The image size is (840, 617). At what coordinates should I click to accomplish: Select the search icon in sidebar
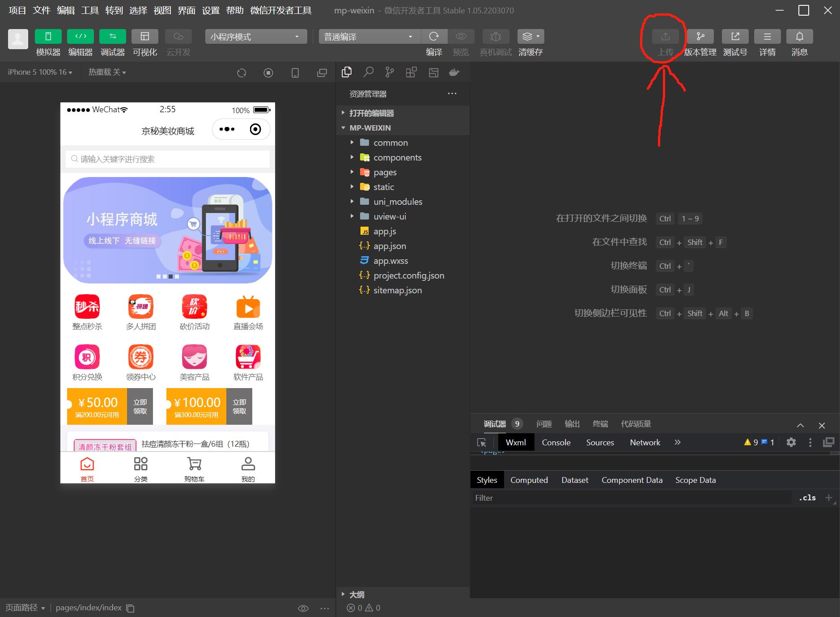(x=368, y=72)
